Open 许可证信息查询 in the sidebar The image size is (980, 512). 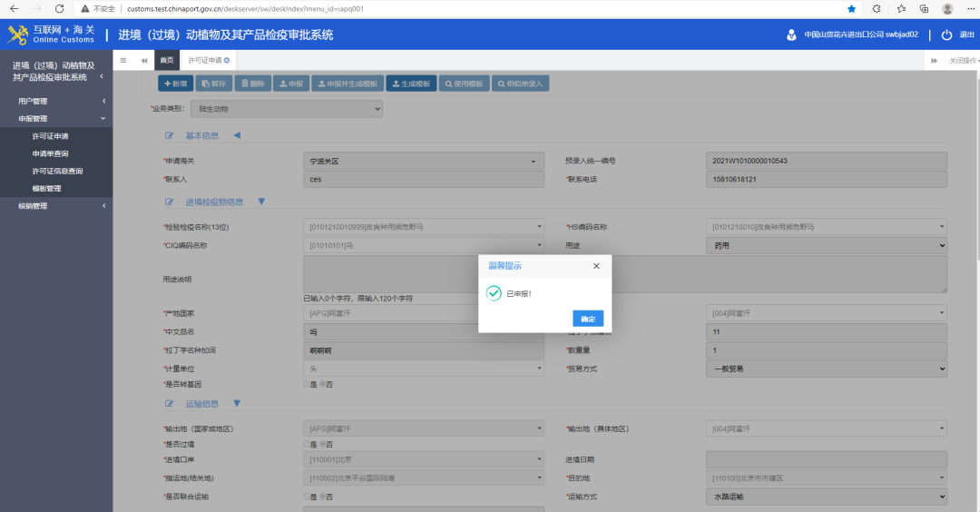(57, 172)
